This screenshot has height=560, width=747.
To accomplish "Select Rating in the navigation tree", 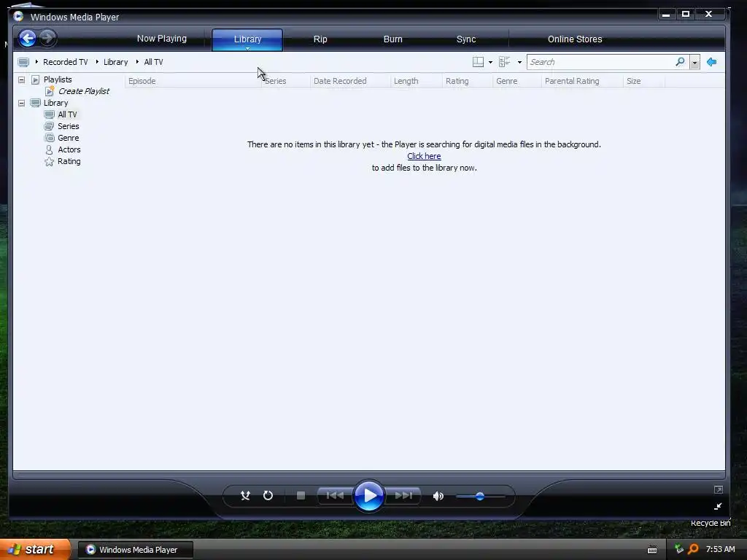I will tap(69, 161).
